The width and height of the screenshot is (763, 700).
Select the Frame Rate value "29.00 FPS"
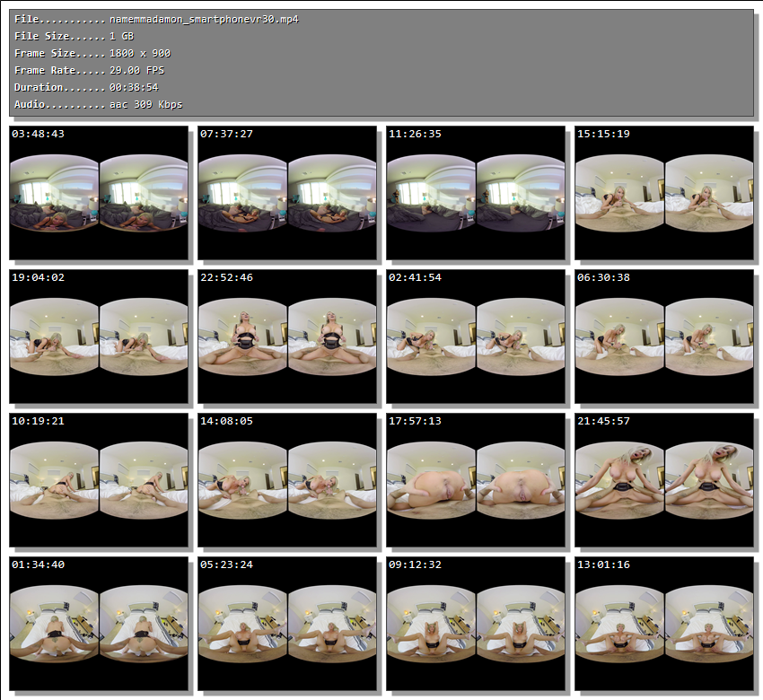[137, 71]
